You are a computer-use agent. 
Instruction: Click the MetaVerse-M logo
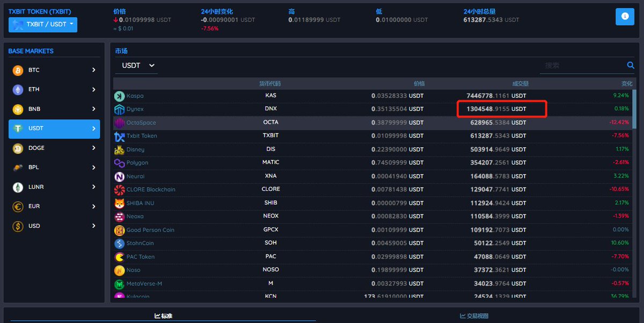coord(119,284)
